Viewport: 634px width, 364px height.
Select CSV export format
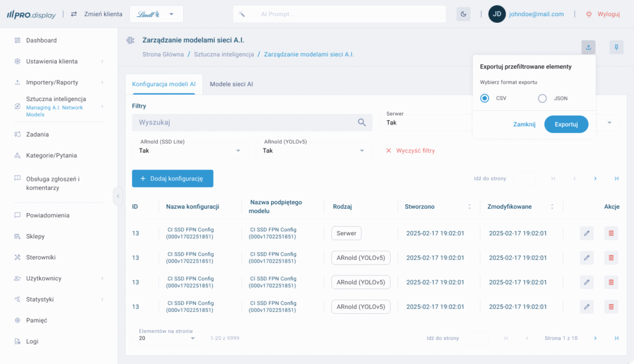click(x=485, y=98)
